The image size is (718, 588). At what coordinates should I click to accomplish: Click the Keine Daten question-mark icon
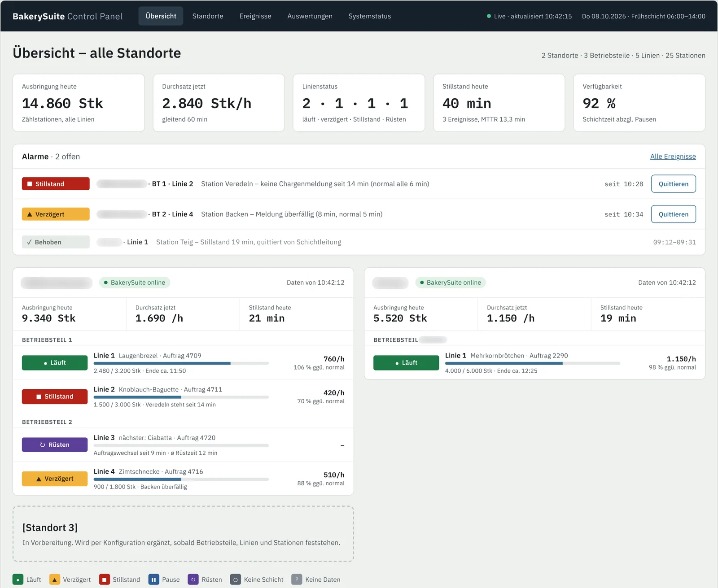(297, 579)
